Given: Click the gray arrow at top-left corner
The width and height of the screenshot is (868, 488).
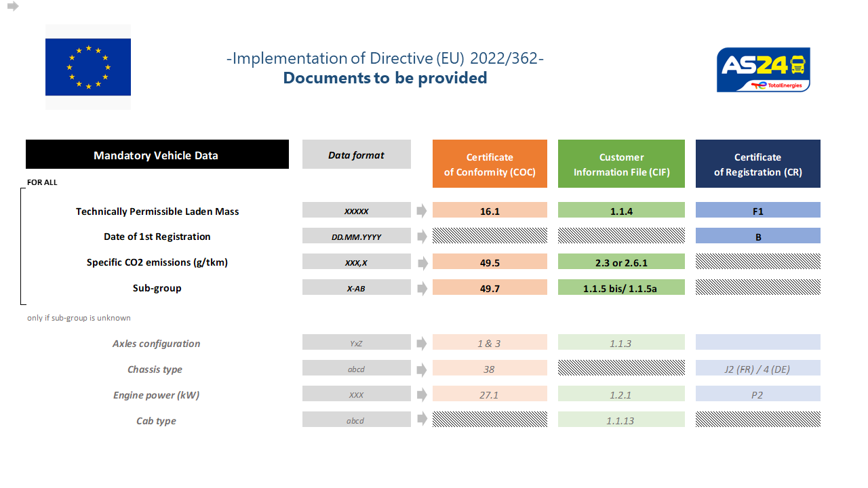Looking at the screenshot, I should [13, 6].
